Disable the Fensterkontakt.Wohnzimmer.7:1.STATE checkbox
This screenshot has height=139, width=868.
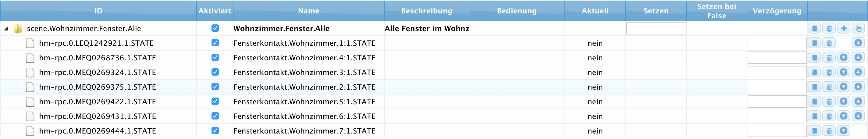pos(215,131)
